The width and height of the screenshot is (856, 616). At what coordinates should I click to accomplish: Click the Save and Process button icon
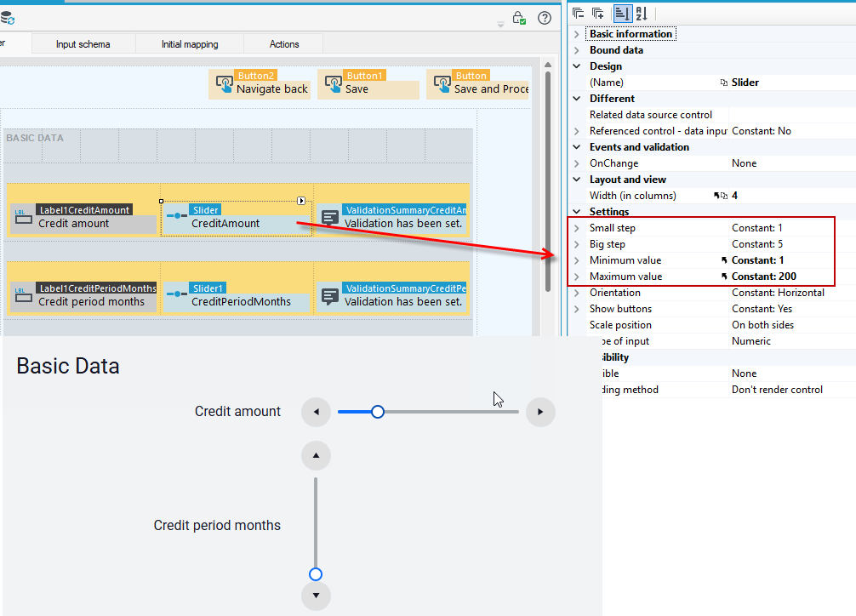(x=442, y=84)
